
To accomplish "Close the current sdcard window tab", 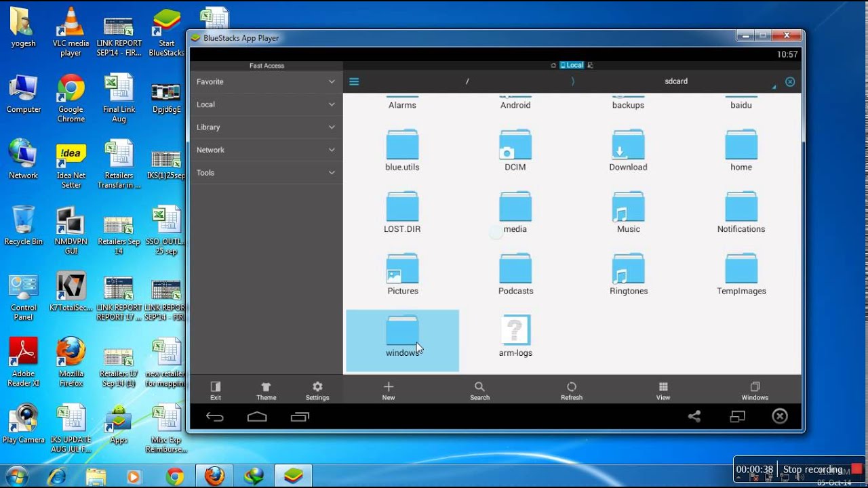I will [x=790, y=81].
